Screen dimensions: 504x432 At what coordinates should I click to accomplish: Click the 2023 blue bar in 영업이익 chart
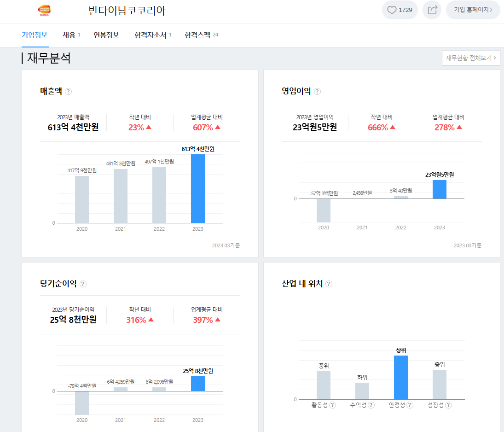(440, 189)
